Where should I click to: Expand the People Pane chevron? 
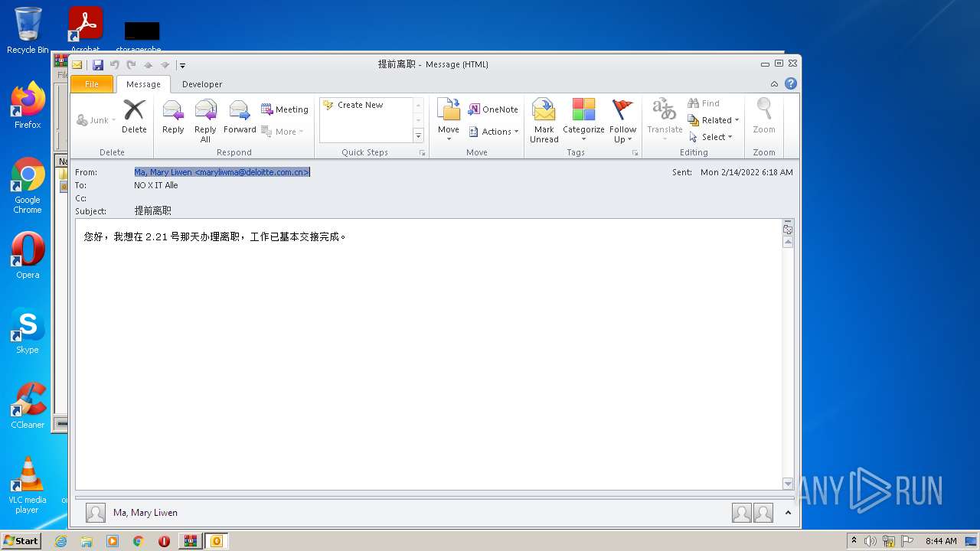pos(788,513)
